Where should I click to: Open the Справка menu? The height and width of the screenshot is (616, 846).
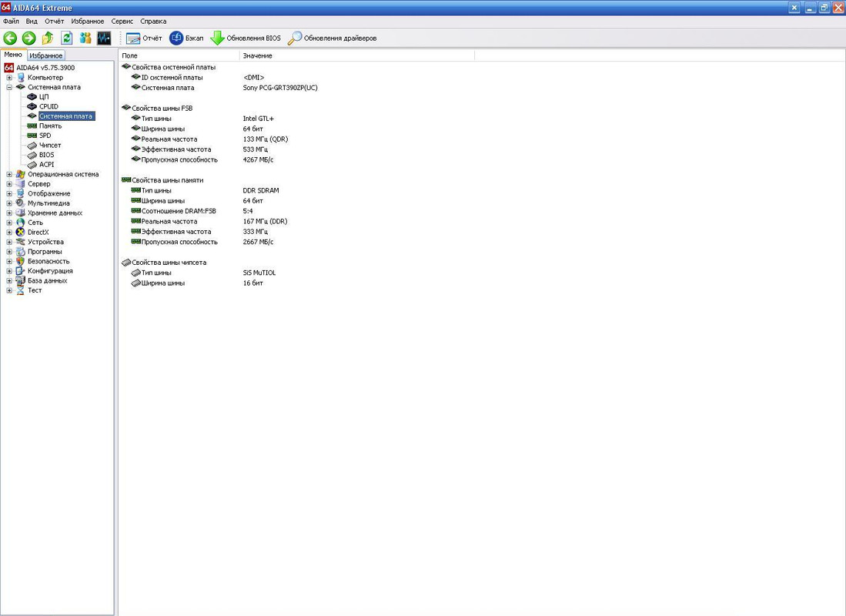click(x=153, y=22)
